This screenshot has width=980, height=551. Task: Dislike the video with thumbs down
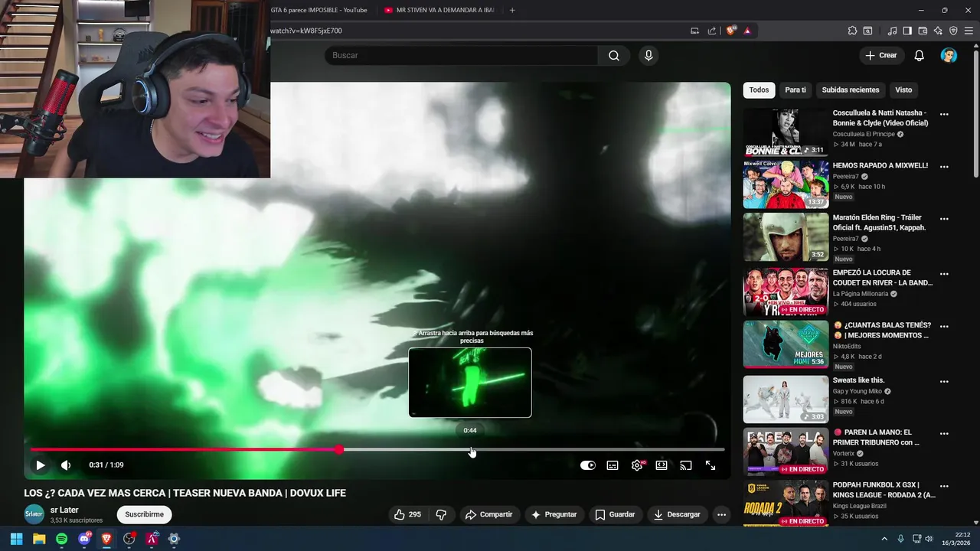441,514
